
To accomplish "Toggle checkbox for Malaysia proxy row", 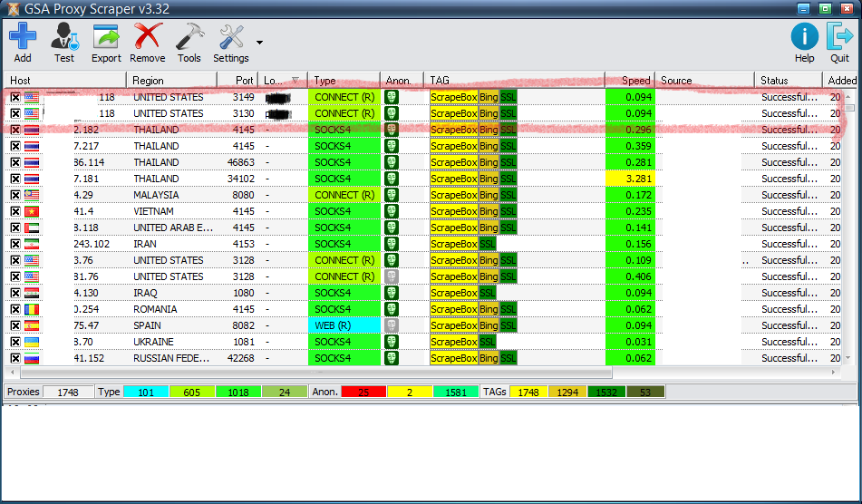I will 15,195.
